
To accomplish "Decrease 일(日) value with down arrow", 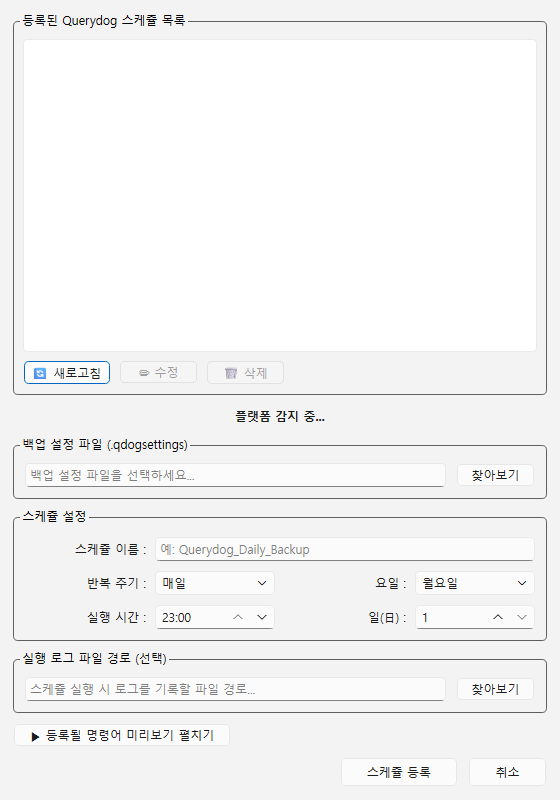I will click(522, 617).
